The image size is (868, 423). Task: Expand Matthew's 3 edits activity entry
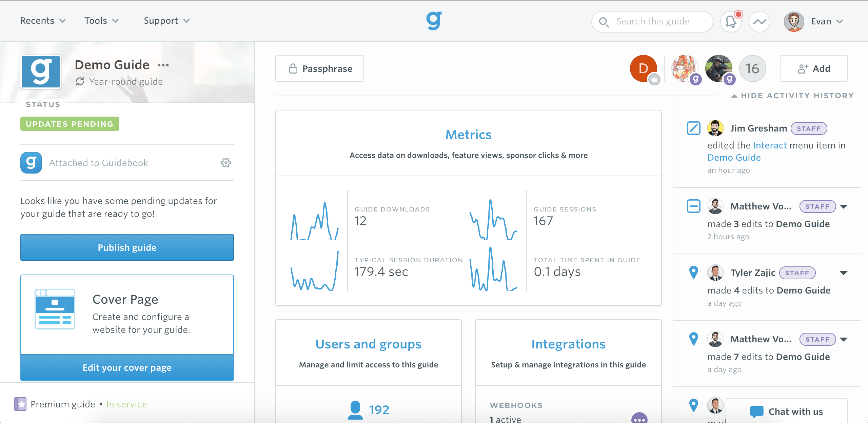pos(844,206)
